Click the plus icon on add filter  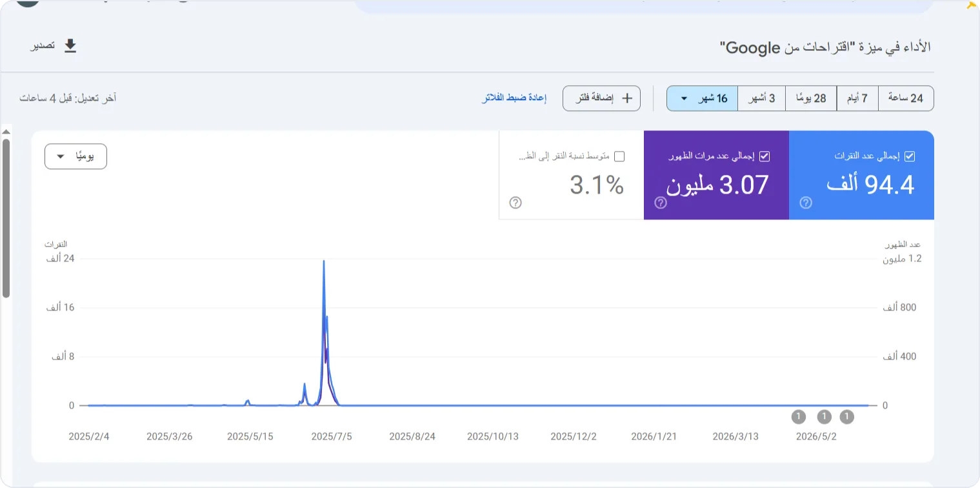click(626, 98)
